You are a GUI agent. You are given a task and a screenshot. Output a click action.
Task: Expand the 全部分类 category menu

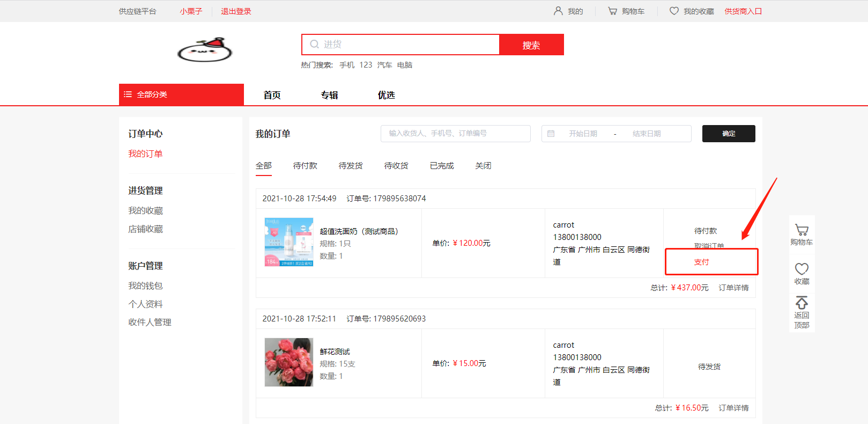[181, 94]
